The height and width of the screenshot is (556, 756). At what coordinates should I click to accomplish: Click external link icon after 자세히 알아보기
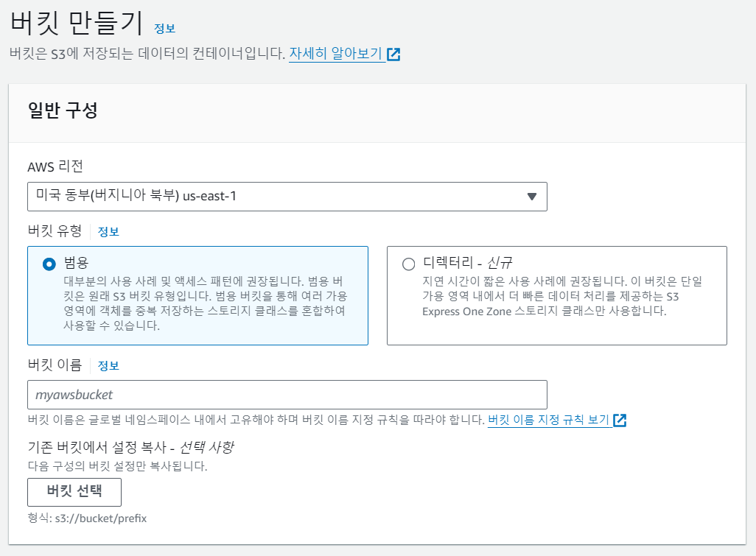point(393,54)
